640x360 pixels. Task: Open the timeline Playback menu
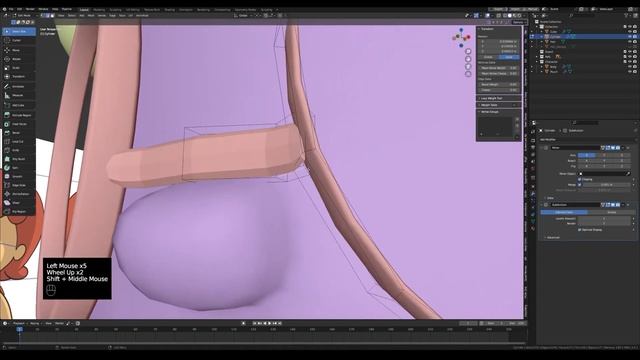[x=19, y=323]
